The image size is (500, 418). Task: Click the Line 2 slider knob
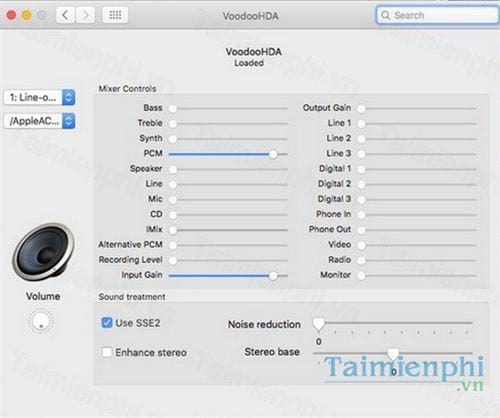click(361, 139)
